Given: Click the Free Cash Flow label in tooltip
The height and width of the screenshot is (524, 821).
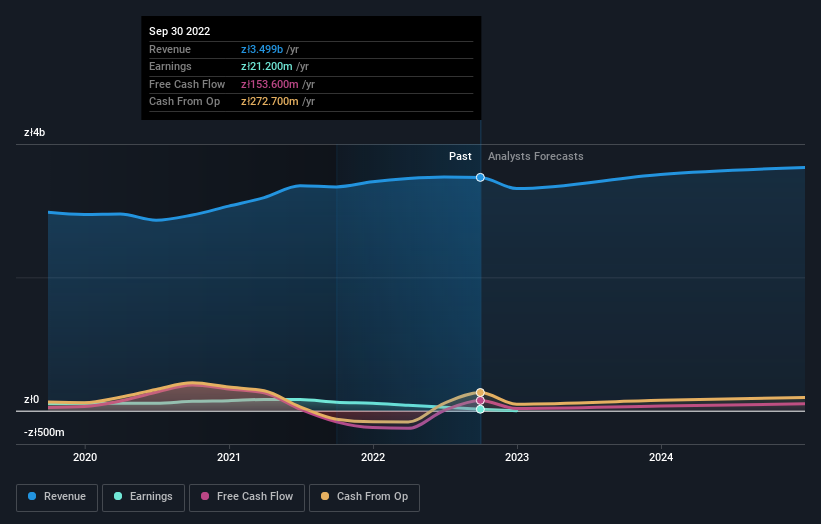Looking at the screenshot, I should click(187, 84).
